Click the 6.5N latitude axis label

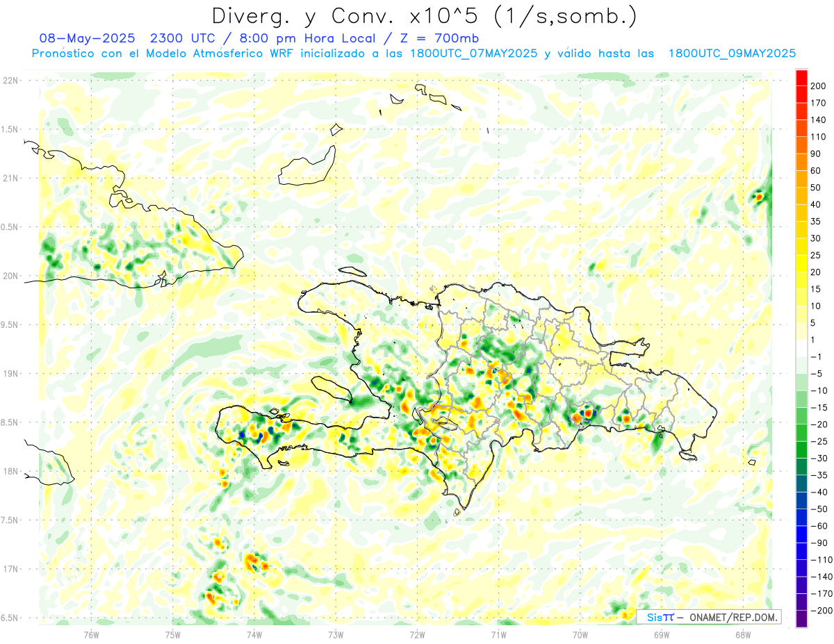10,618
